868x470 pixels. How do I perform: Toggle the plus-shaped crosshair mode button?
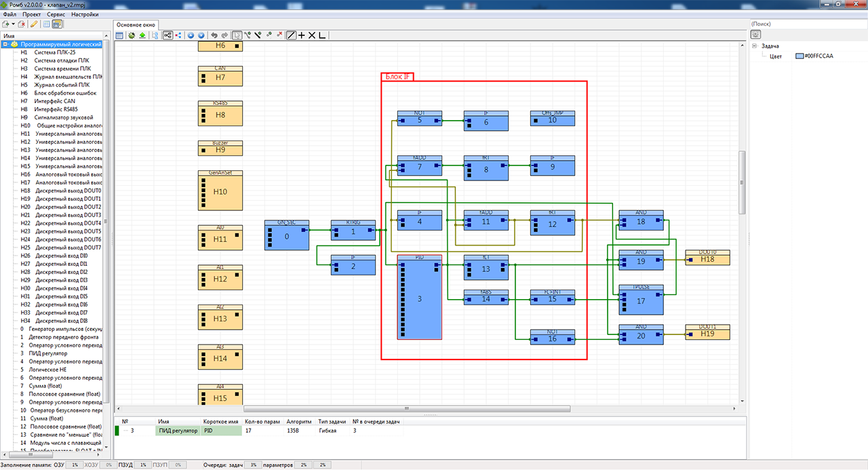pos(302,35)
